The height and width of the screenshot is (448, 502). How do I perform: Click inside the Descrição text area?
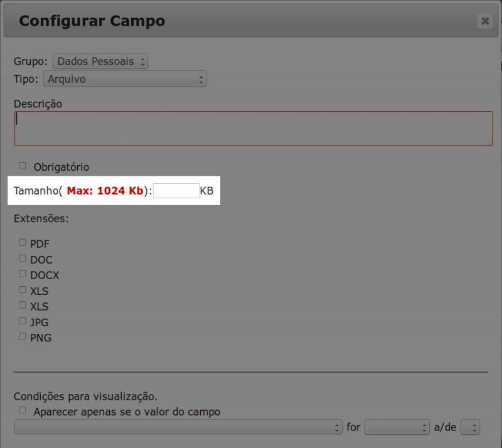point(251,127)
